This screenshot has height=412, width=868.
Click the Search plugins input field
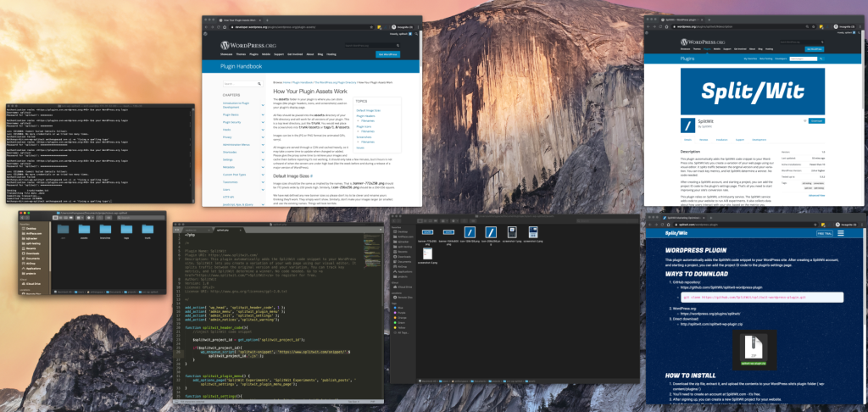pyautogui.click(x=804, y=58)
